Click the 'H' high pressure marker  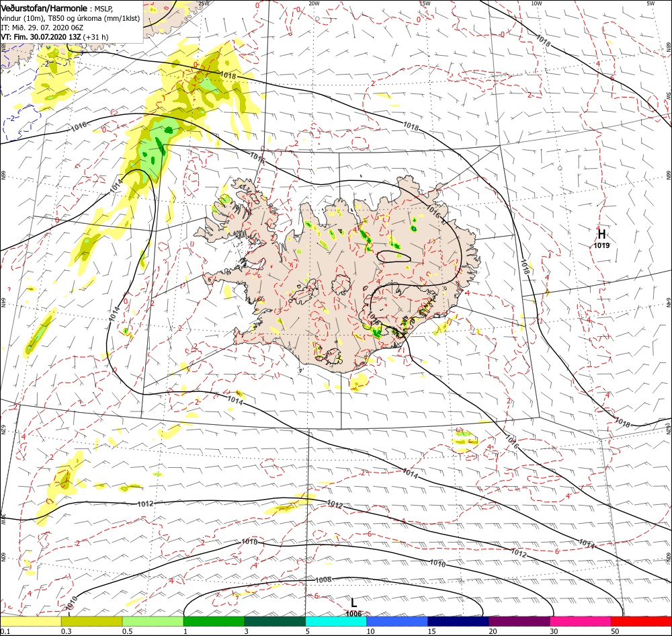pyautogui.click(x=601, y=234)
